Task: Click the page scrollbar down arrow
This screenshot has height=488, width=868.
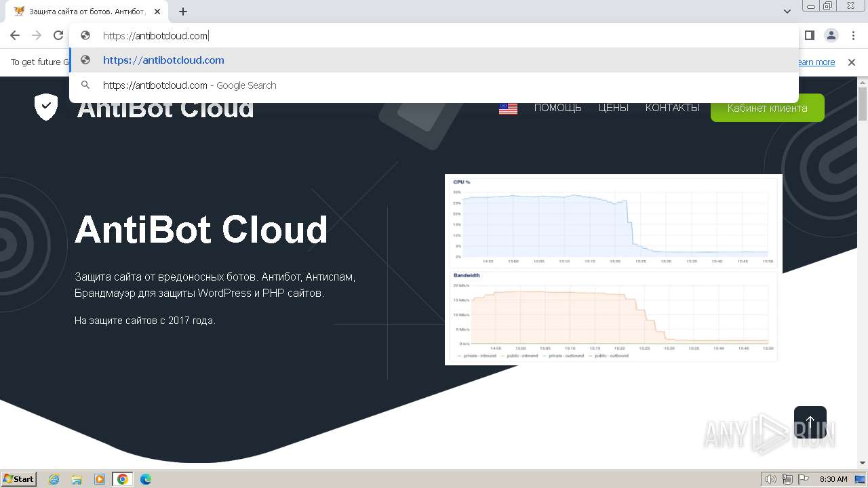Action: coord(863,463)
